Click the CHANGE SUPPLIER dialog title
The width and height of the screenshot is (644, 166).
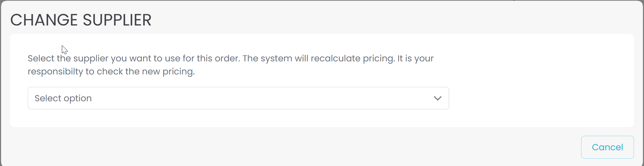tap(81, 20)
